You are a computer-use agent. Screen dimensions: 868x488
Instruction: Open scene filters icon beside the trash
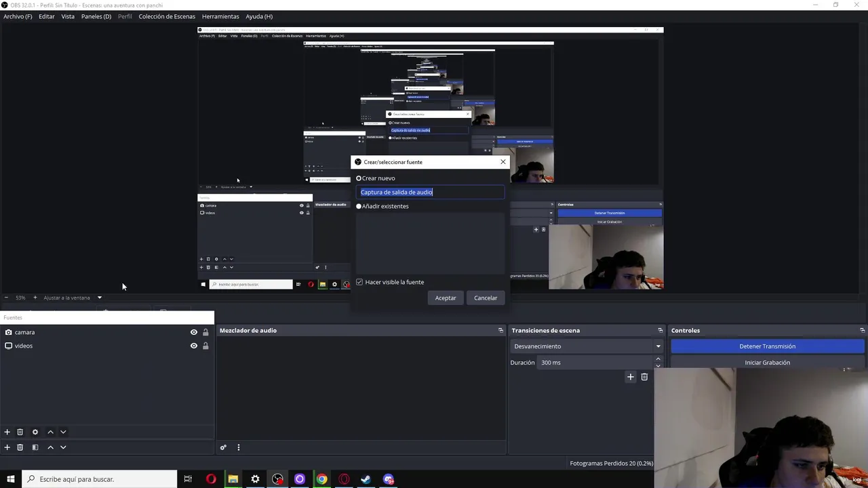click(x=35, y=447)
